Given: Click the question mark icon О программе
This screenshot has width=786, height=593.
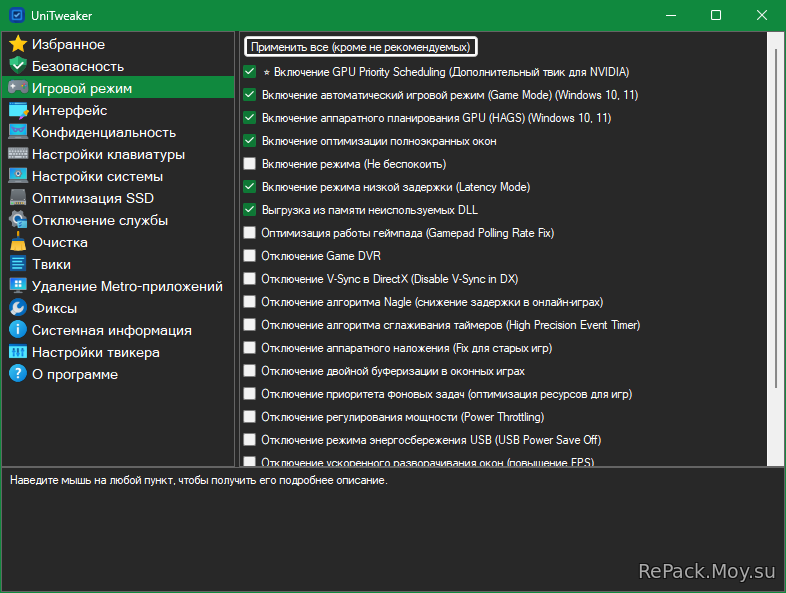Looking at the screenshot, I should tap(17, 374).
